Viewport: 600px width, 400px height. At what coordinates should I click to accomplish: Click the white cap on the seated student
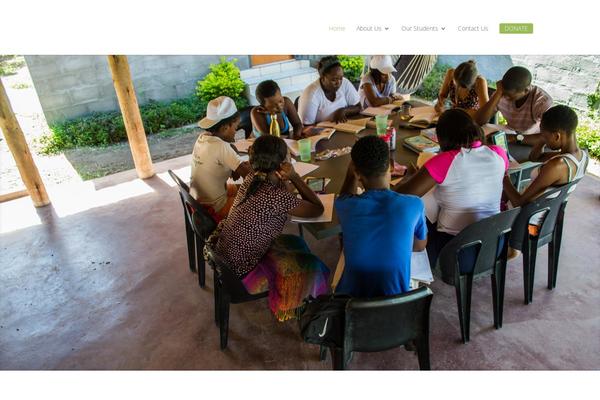218,111
